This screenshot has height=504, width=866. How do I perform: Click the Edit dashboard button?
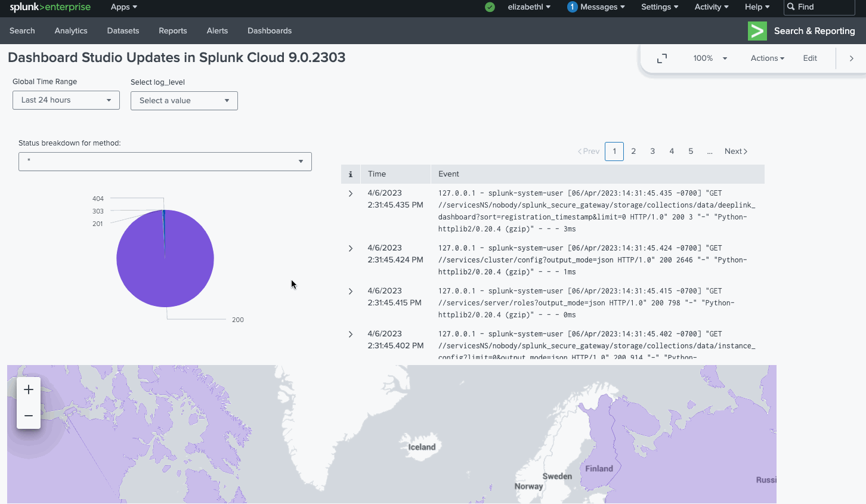click(809, 58)
